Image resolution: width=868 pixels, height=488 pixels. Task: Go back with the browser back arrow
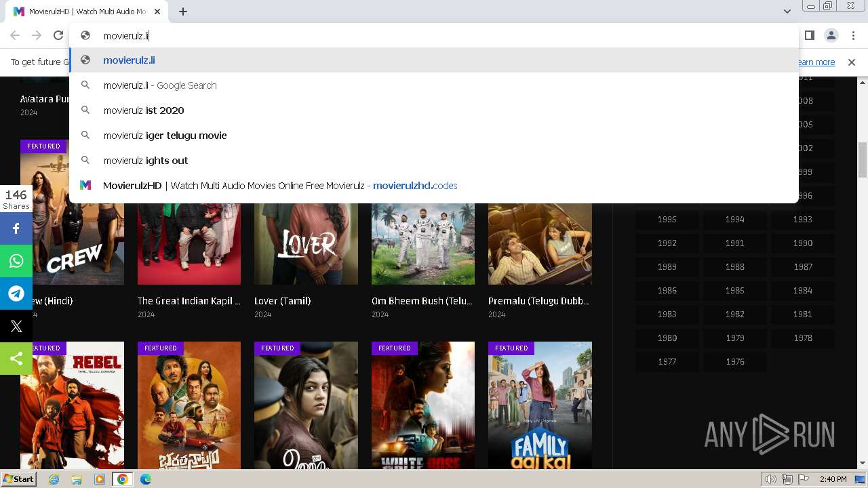pyautogui.click(x=15, y=35)
